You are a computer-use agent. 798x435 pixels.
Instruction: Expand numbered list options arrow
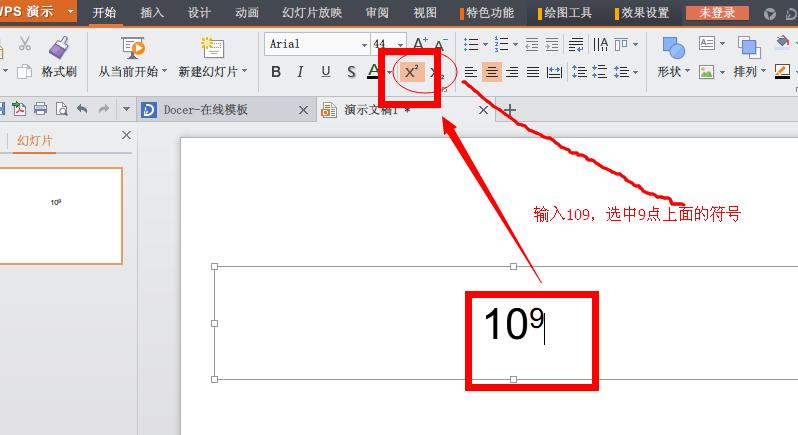point(516,45)
